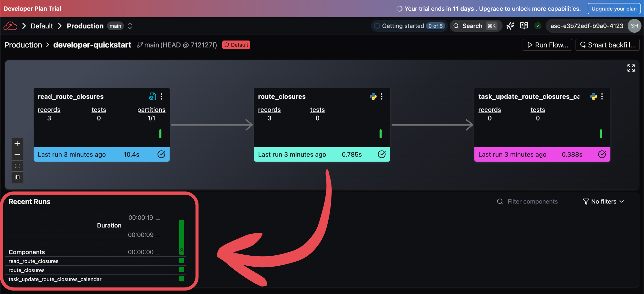This screenshot has width=644, height=294.
Task: Open tests link in task_update_route_closures card
Action: [538, 110]
